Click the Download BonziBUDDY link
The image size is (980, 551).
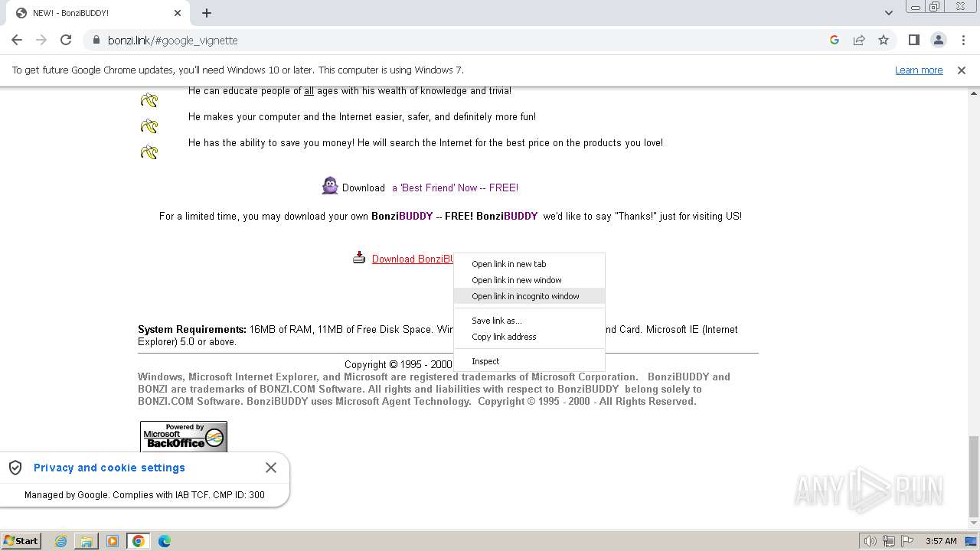coord(413,259)
